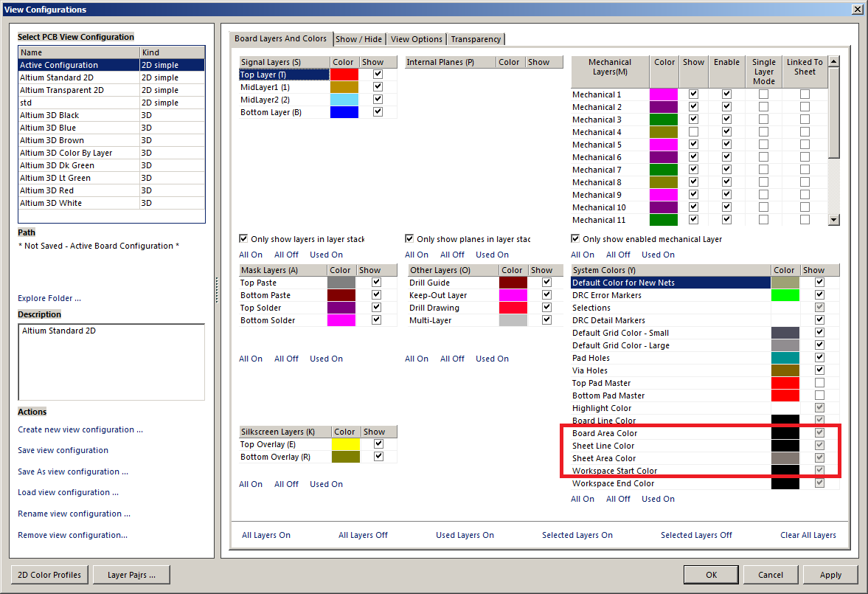Click Used Layers On link

(x=465, y=535)
